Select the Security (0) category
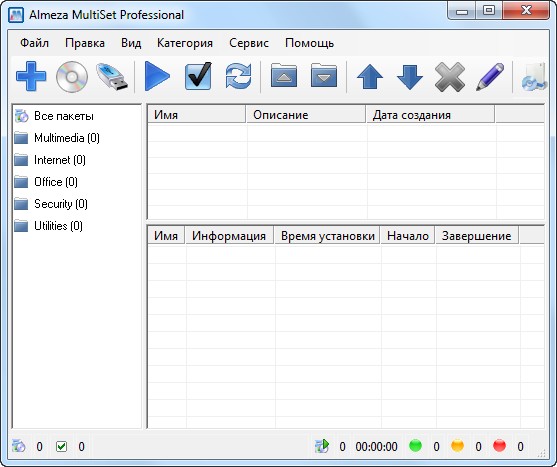557x467 pixels. 61,204
